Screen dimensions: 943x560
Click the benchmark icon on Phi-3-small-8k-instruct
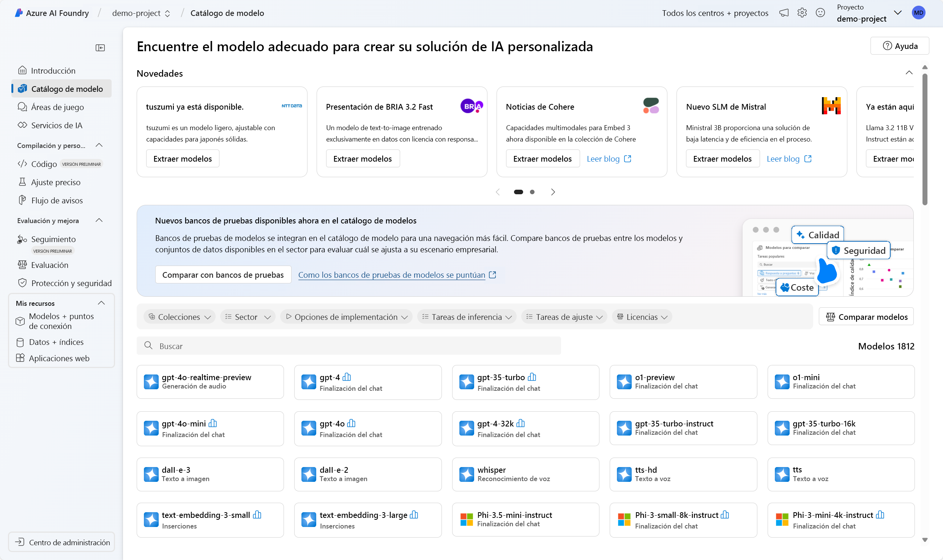725,514
